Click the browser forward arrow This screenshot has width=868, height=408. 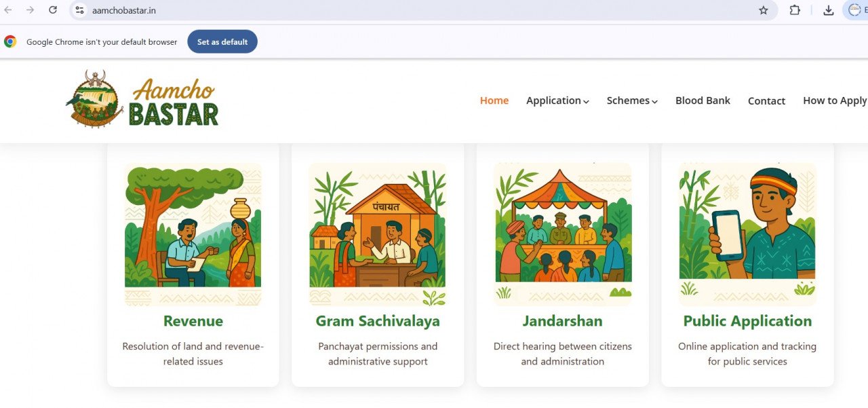click(30, 10)
